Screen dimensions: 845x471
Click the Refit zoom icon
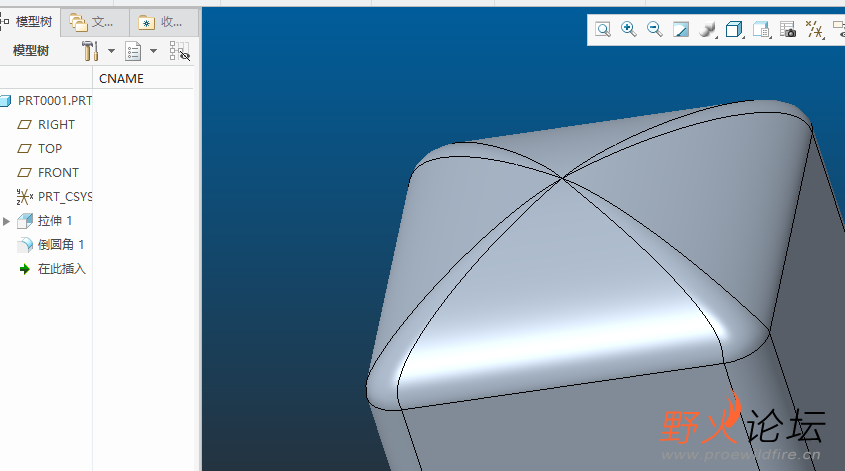(x=602, y=29)
